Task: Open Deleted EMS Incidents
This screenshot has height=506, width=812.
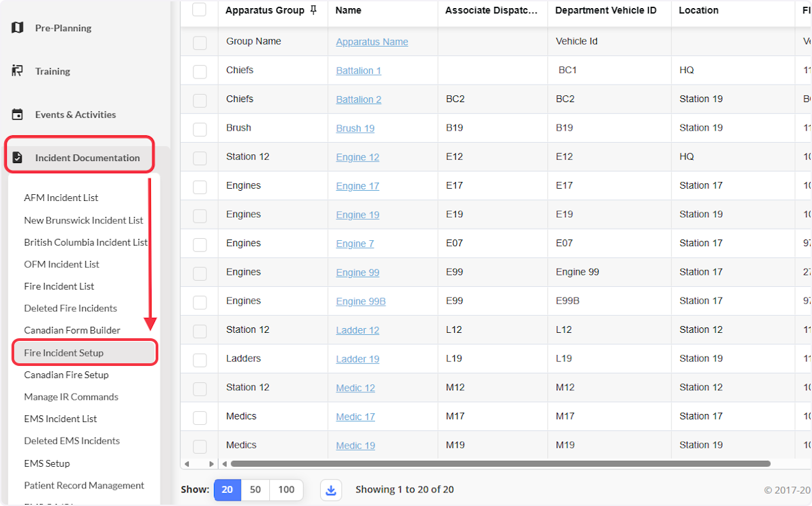Action: coord(72,440)
